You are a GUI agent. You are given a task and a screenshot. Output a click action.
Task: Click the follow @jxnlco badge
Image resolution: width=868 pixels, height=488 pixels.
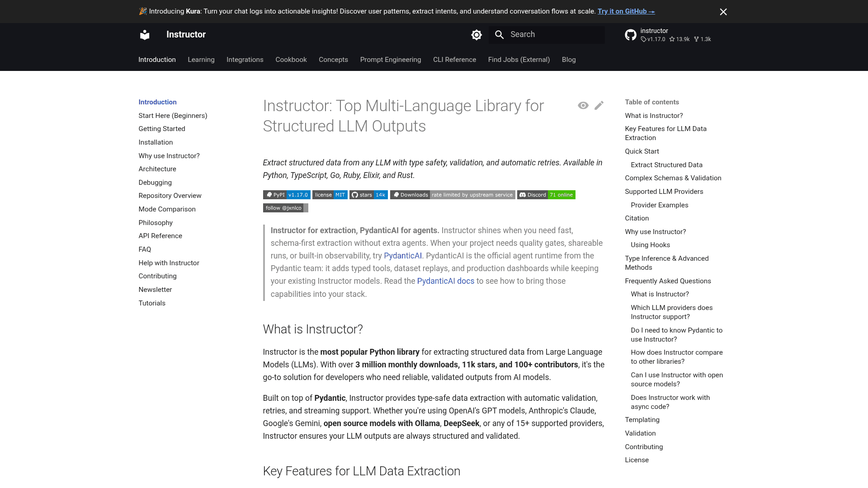[x=286, y=208]
